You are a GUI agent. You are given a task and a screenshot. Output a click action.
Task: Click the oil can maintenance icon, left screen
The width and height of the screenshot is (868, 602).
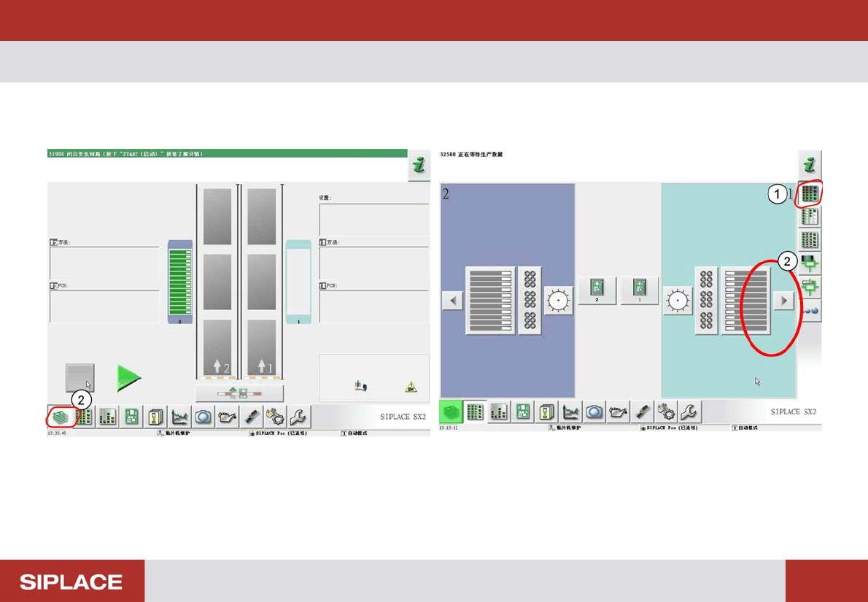(227, 417)
